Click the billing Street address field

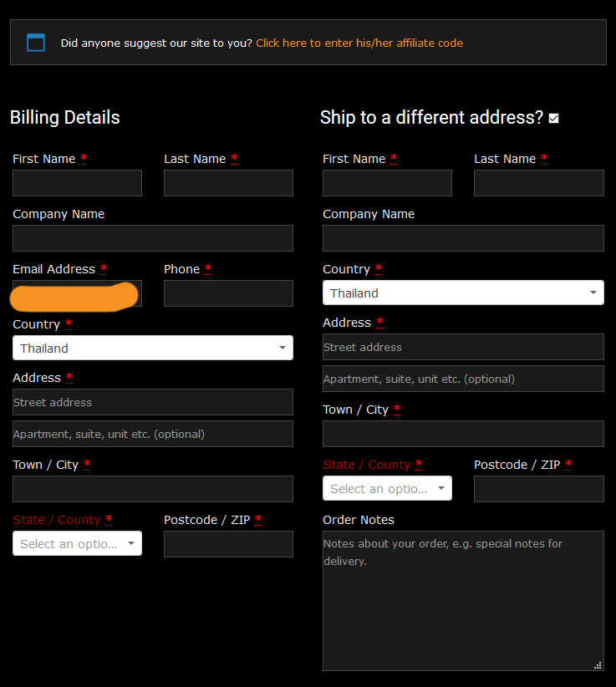point(152,402)
